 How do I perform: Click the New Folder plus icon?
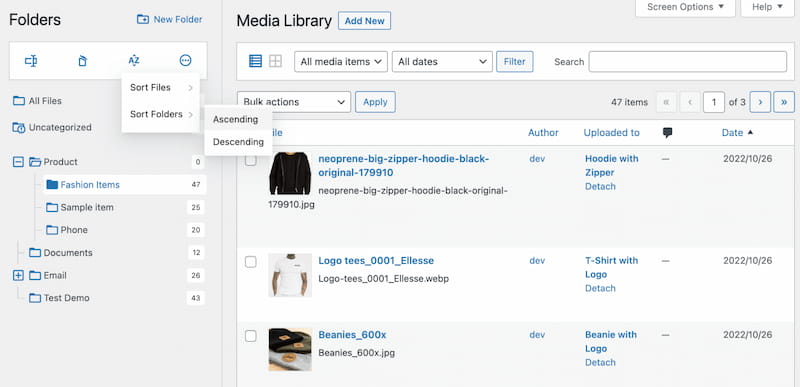click(143, 19)
